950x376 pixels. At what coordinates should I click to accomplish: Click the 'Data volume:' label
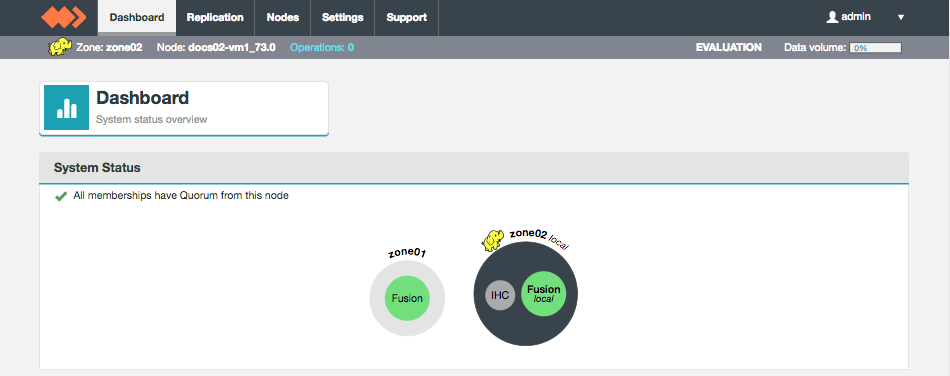pyautogui.click(x=815, y=47)
